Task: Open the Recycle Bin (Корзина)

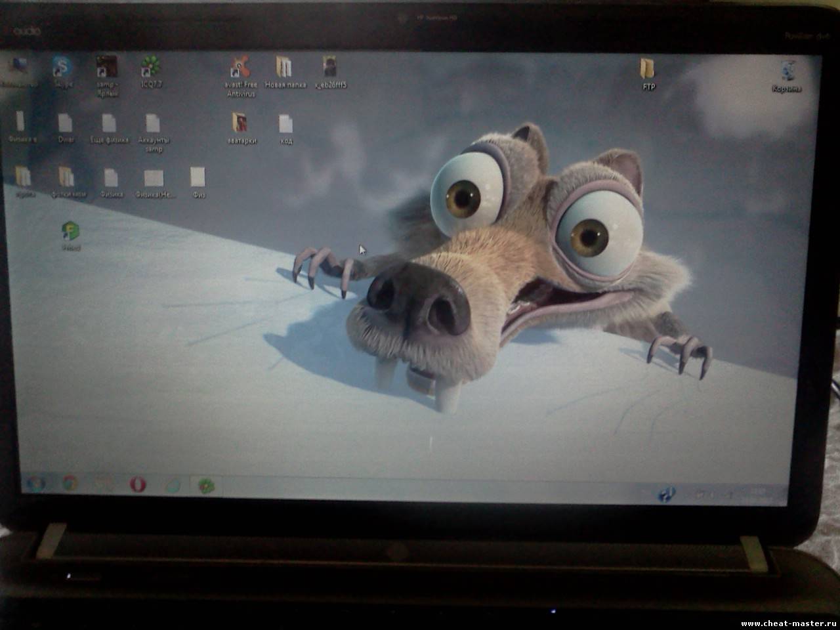Action: coord(788,71)
